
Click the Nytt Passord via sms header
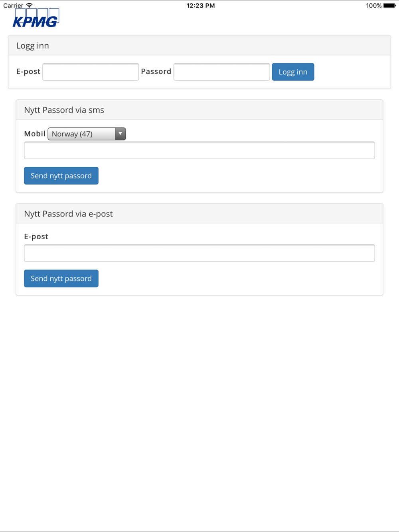[x=199, y=110]
